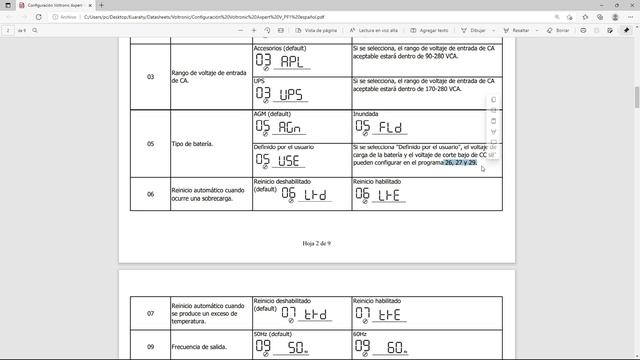Image resolution: width=640 pixels, height=360 pixels.
Task: Click the '60Hz' label
Action: [x=360, y=334]
